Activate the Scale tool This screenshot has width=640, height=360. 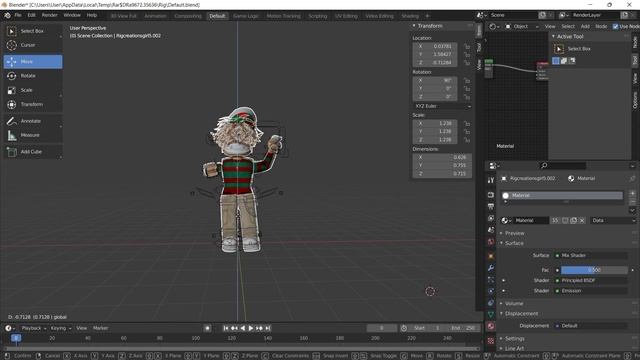click(33, 90)
